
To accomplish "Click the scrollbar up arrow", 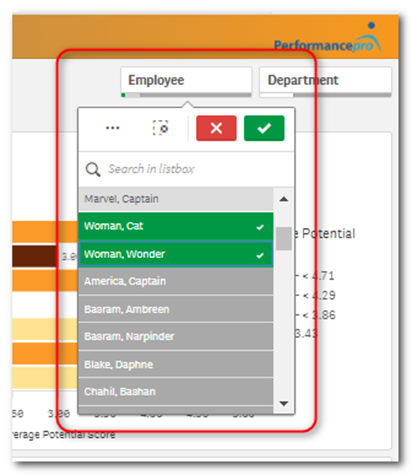I will click(284, 199).
